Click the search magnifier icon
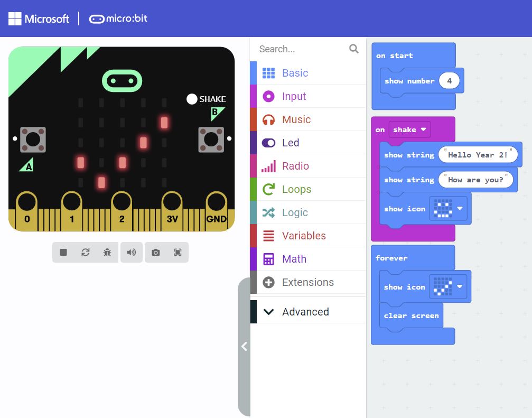This screenshot has height=418, width=532. (353, 49)
